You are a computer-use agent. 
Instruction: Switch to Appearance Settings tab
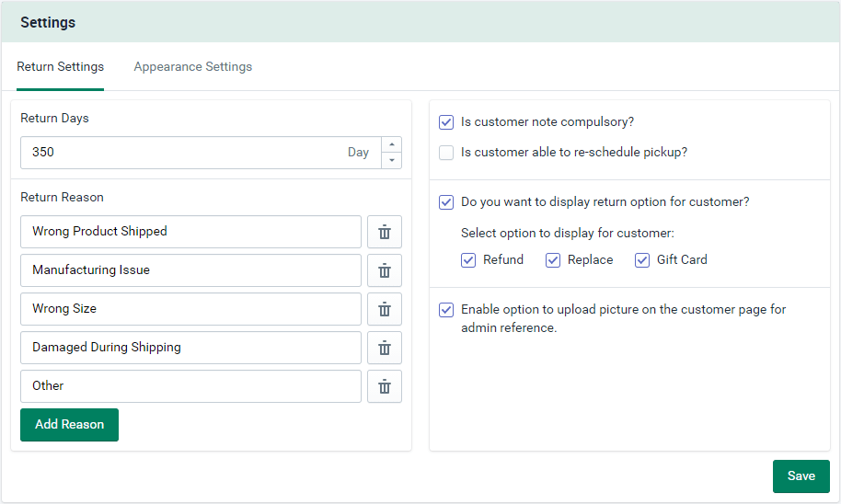click(193, 67)
